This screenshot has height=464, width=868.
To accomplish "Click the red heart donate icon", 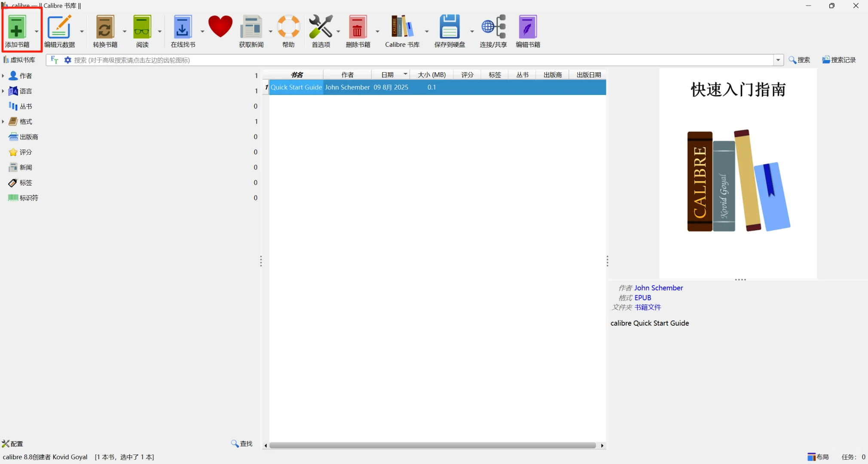I will (220, 27).
